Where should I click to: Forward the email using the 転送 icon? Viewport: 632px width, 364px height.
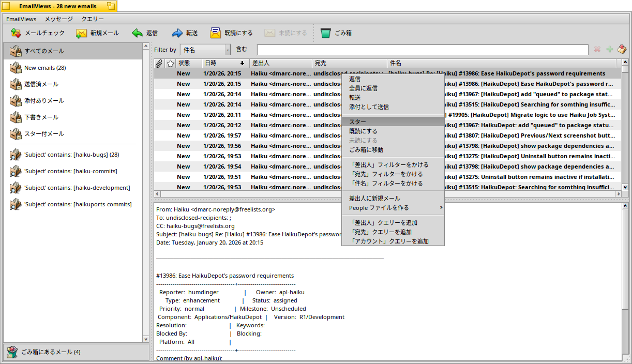tap(177, 33)
